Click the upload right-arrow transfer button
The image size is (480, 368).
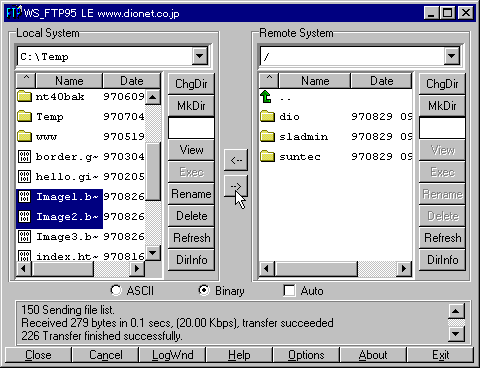(x=236, y=186)
